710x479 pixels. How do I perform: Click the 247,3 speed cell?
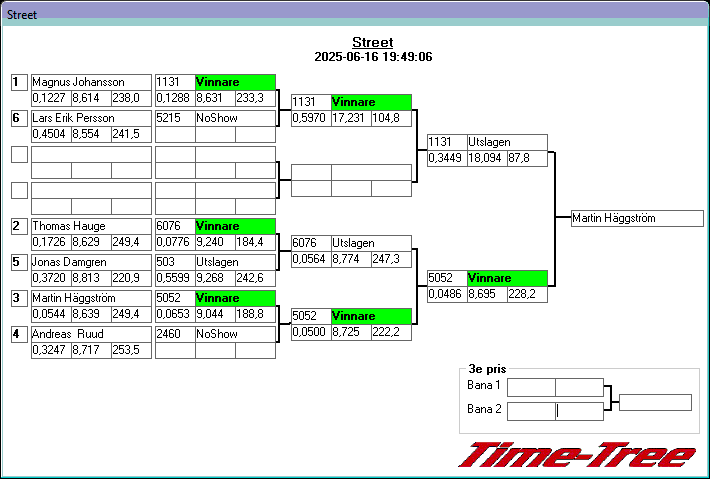point(392,259)
